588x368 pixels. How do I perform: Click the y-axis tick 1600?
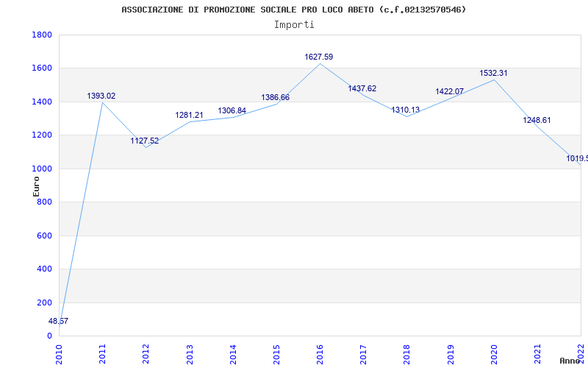(42, 68)
